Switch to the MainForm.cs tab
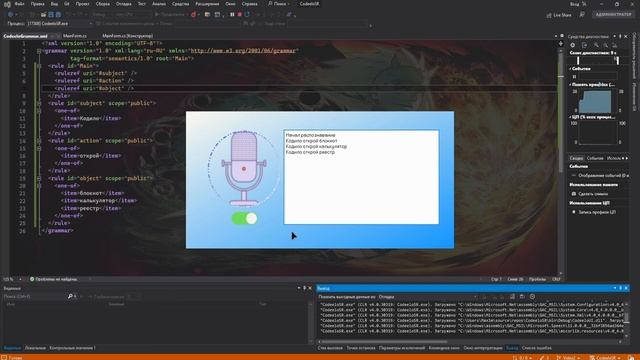640x360 pixels. point(75,36)
